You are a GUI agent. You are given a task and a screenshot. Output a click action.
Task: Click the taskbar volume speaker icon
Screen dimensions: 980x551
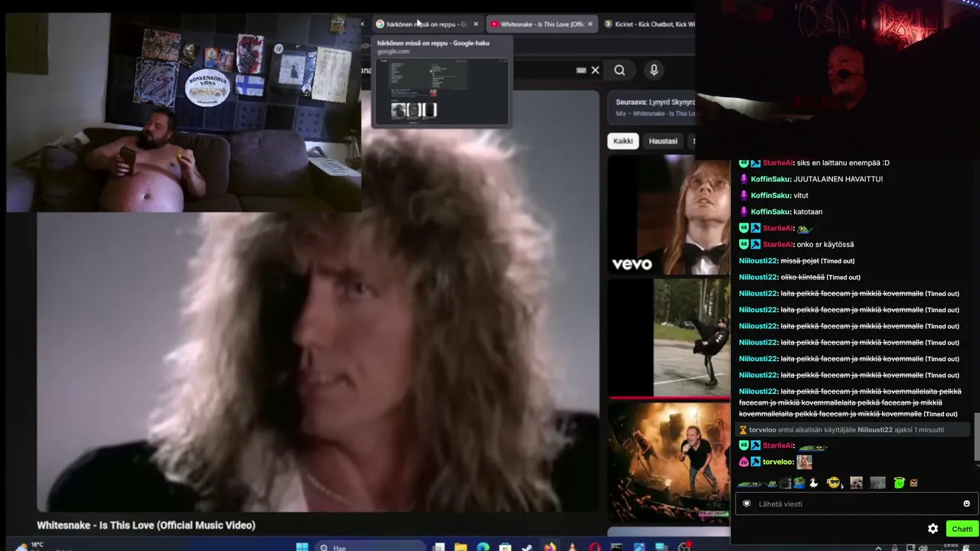[923, 547]
